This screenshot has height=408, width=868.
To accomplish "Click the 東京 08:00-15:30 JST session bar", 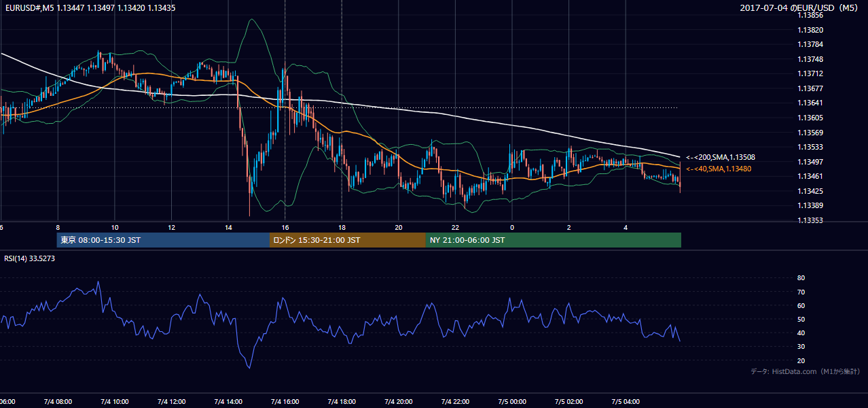I will point(163,240).
